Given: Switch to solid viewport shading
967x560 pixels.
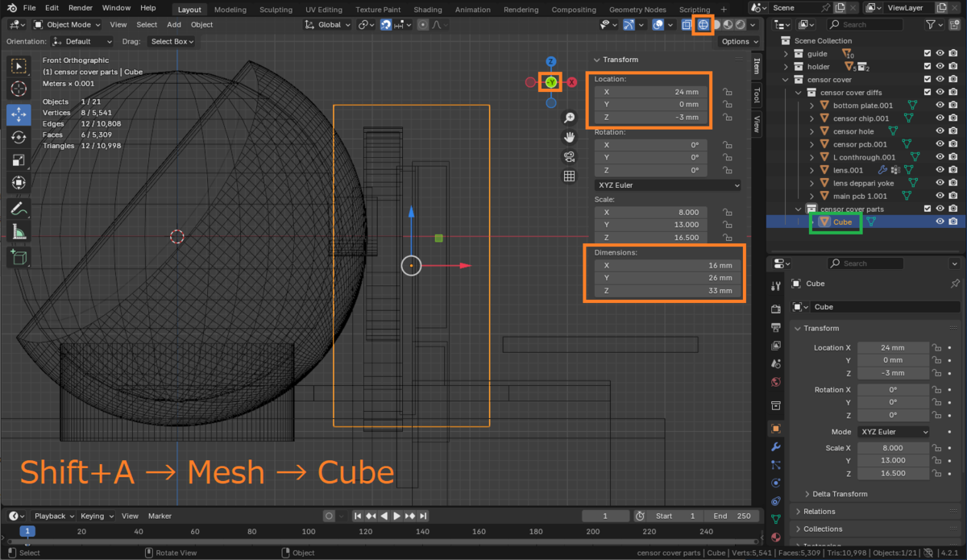Looking at the screenshot, I should pyautogui.click(x=716, y=24).
